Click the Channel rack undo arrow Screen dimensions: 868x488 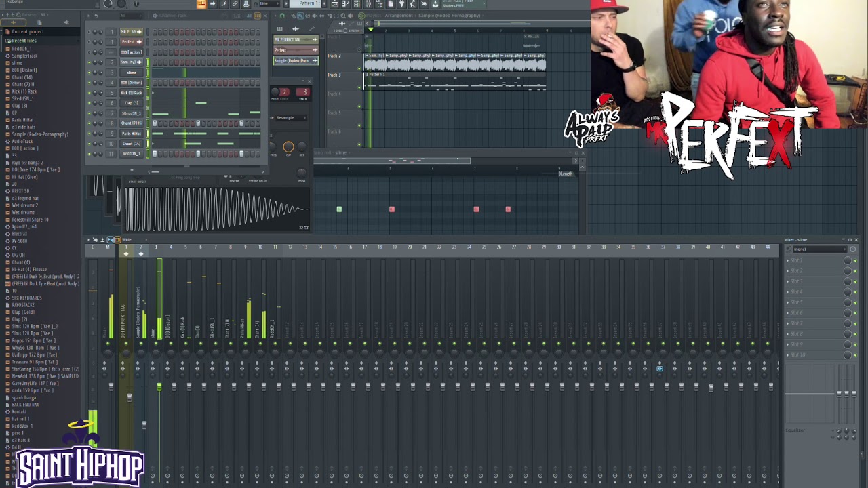click(x=96, y=16)
